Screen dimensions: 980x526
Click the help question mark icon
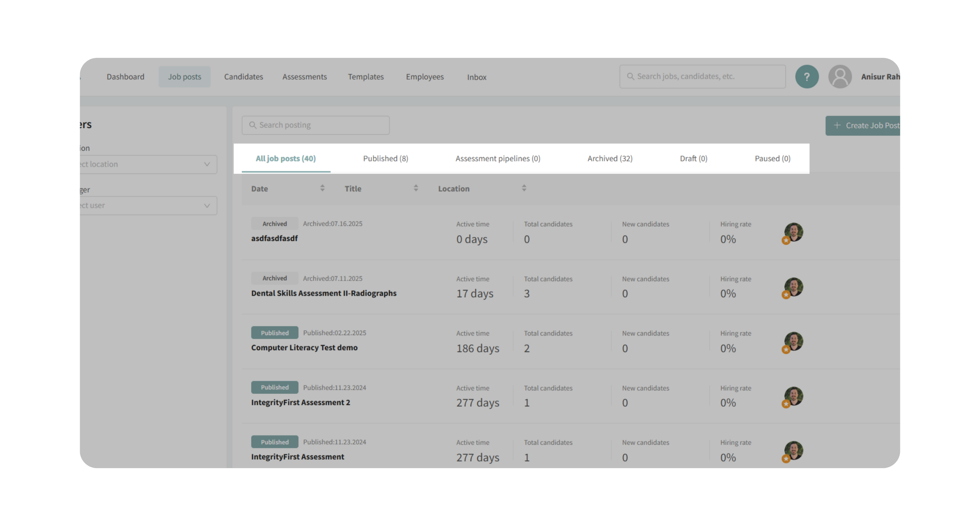[x=807, y=76]
